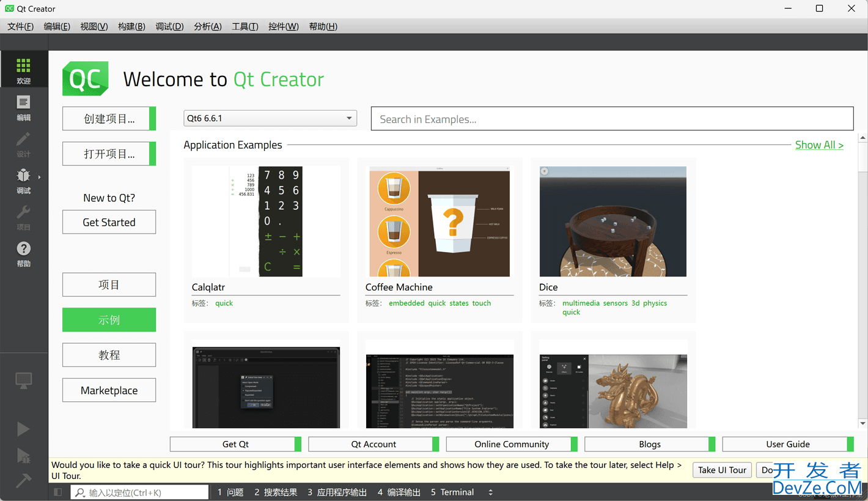
Task: Click the Build hammer icon
Action: click(x=23, y=480)
